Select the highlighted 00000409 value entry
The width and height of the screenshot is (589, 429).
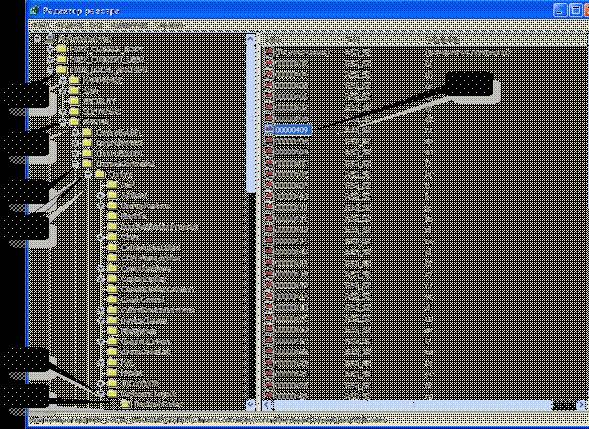coord(293,130)
